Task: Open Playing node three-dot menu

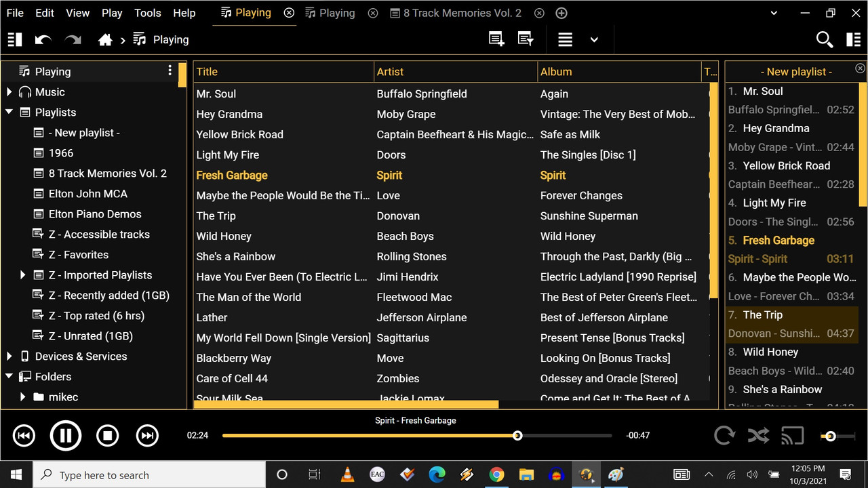Action: 170,71
